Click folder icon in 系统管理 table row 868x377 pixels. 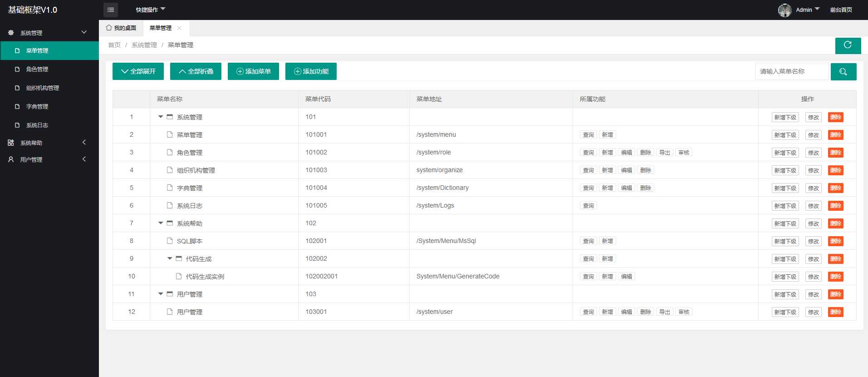[170, 117]
